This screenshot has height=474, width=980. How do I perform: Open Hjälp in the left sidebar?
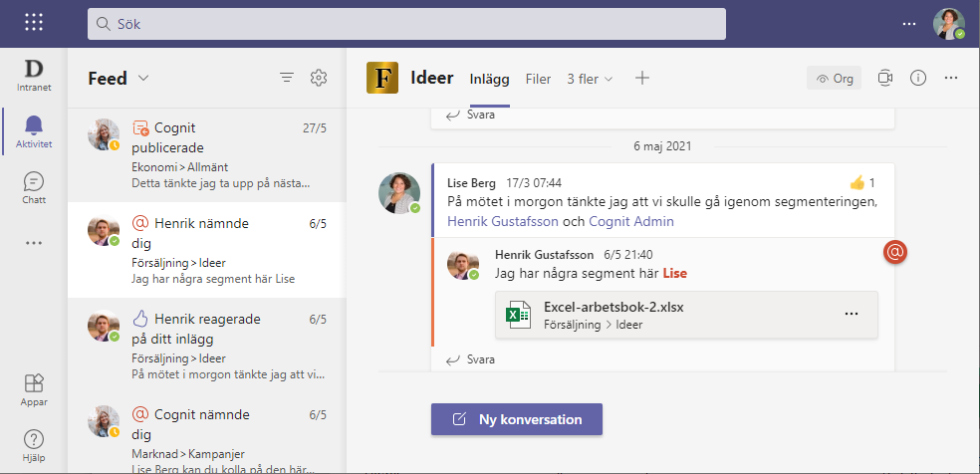34,444
